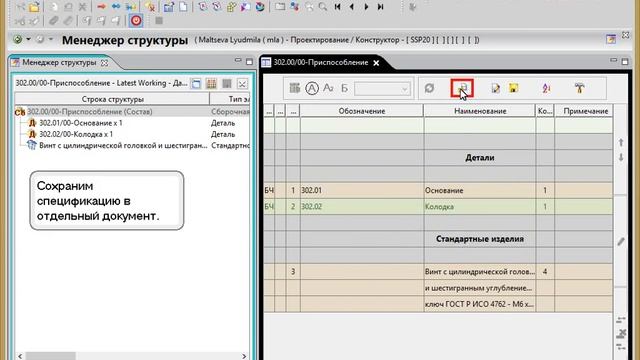
Task: Click the next arrow in the top toolbar
Action: [366, 7]
